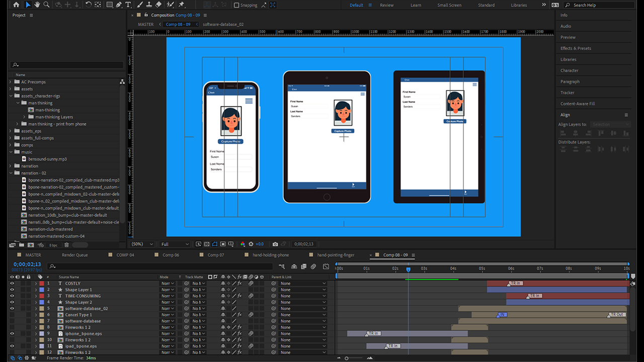This screenshot has height=362, width=644.
Task: Enable the Snapping checkbox
Action: 236,5
